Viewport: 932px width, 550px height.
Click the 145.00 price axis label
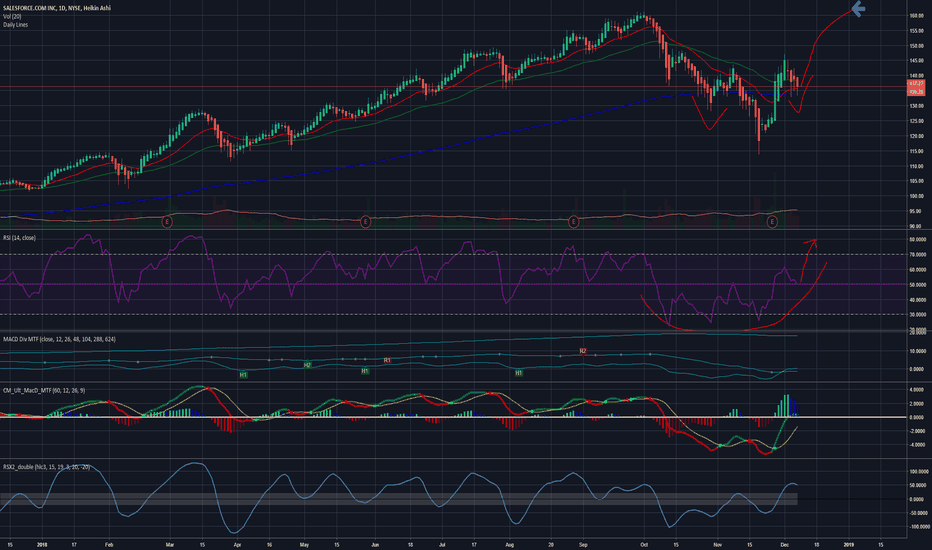click(916, 61)
